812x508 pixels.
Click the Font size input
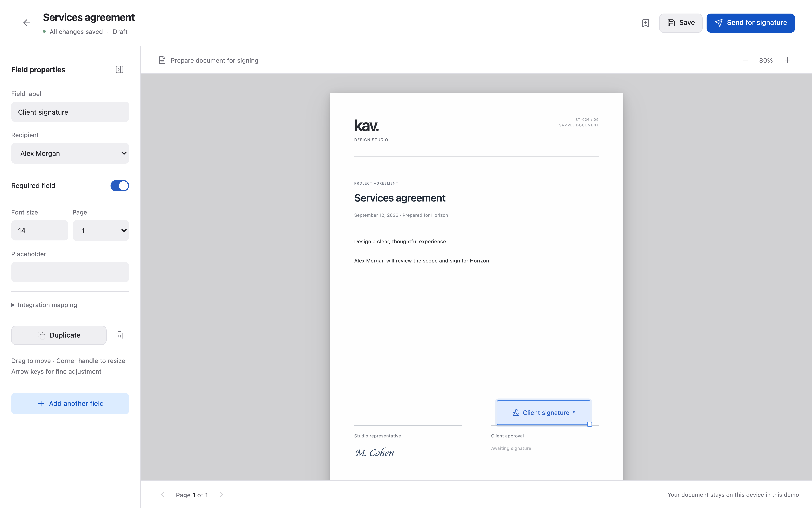click(40, 230)
